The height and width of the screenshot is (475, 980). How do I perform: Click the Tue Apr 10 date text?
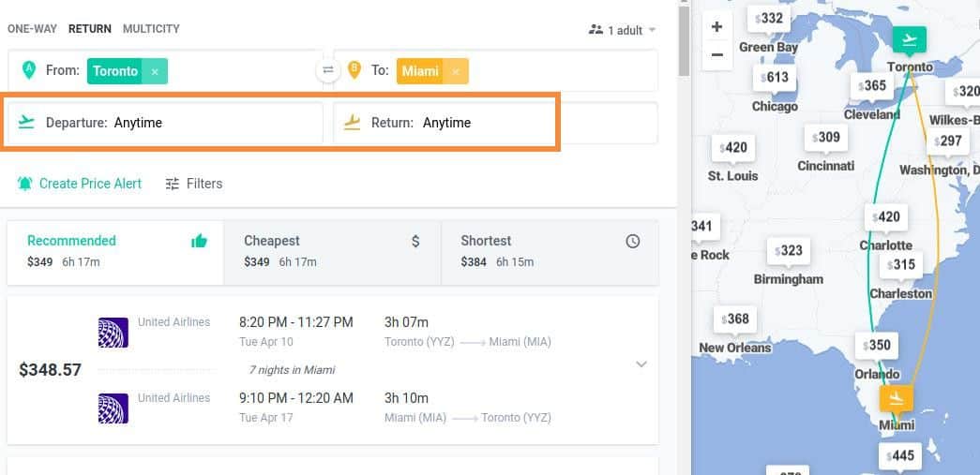tap(265, 342)
